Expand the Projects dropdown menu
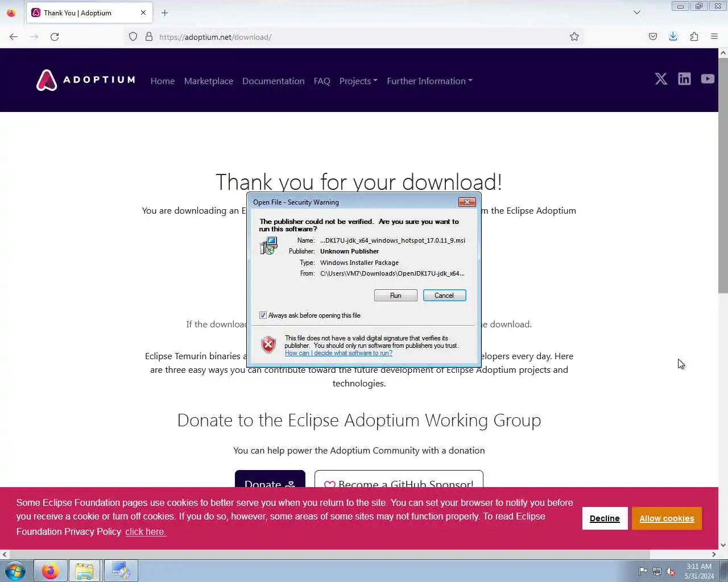 point(358,81)
